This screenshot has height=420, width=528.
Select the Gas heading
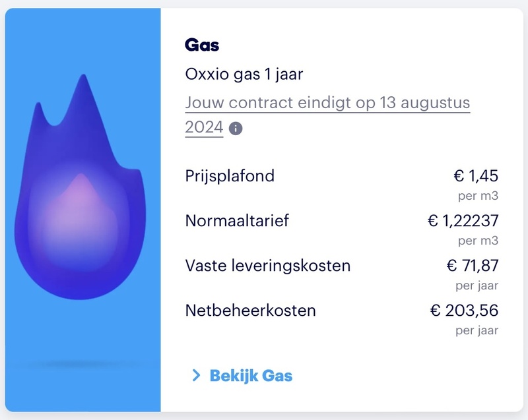tap(202, 45)
